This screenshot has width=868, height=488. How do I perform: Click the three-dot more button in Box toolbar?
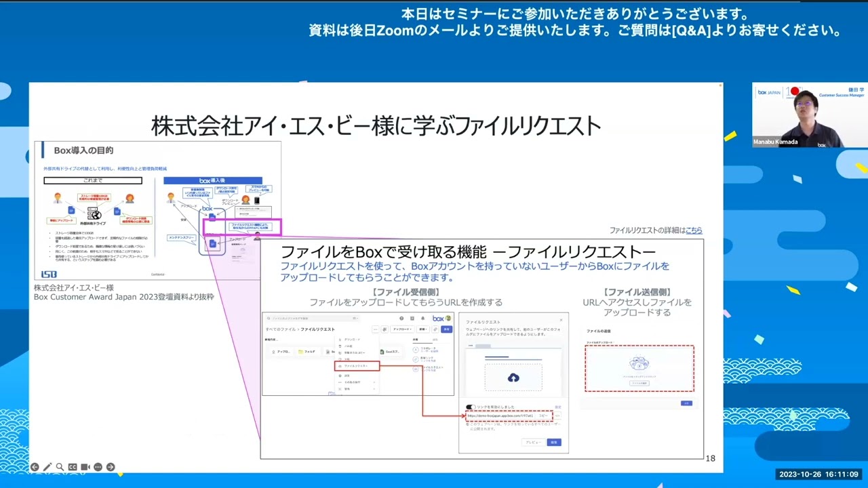click(375, 329)
